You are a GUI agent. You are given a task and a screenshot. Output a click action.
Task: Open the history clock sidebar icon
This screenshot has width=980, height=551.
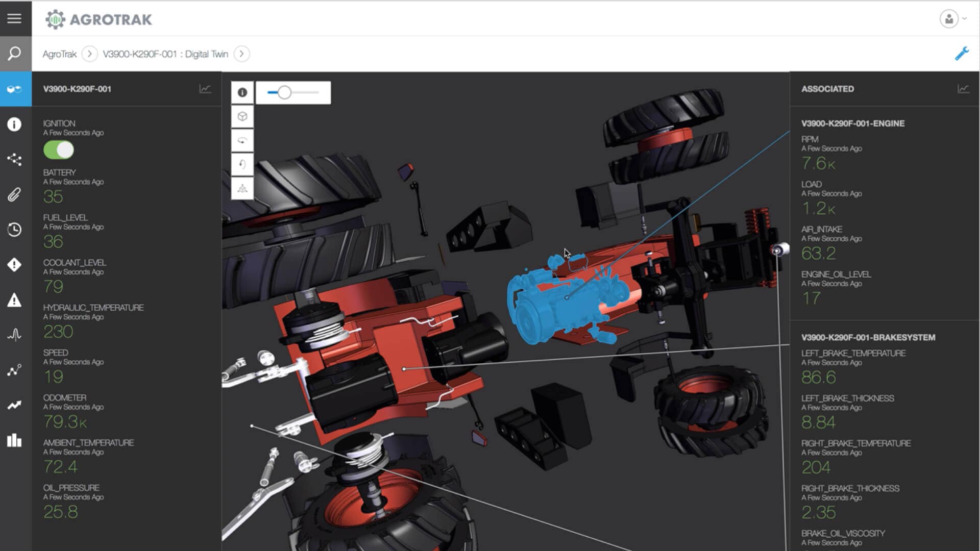click(14, 229)
